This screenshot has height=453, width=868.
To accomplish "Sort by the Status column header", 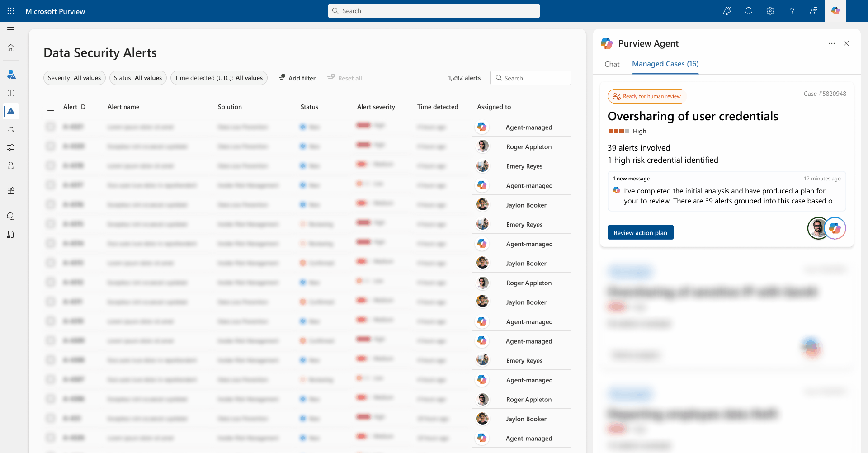I will 309,107.
